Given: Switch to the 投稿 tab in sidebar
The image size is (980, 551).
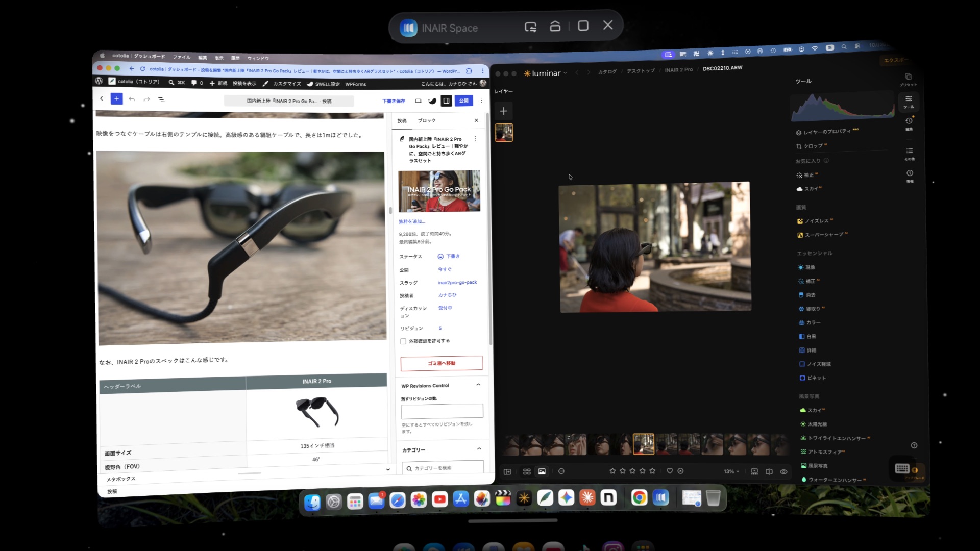Looking at the screenshot, I should point(402,121).
